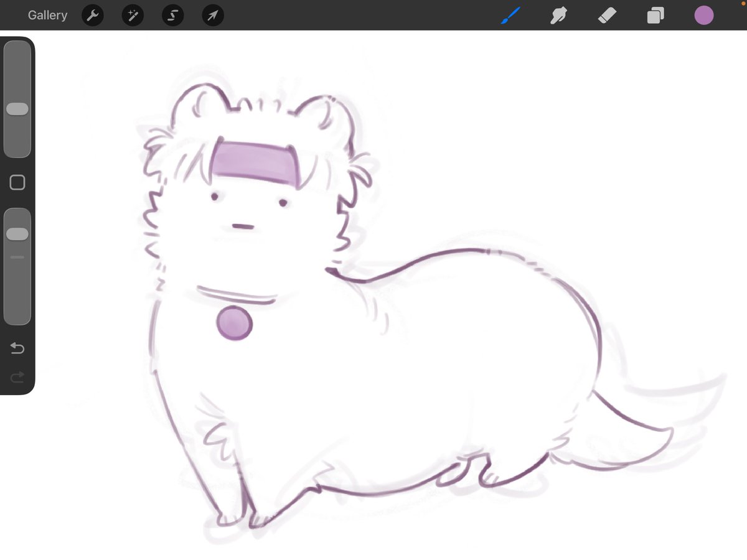Tap the square Modify button in sidebar

point(17,182)
